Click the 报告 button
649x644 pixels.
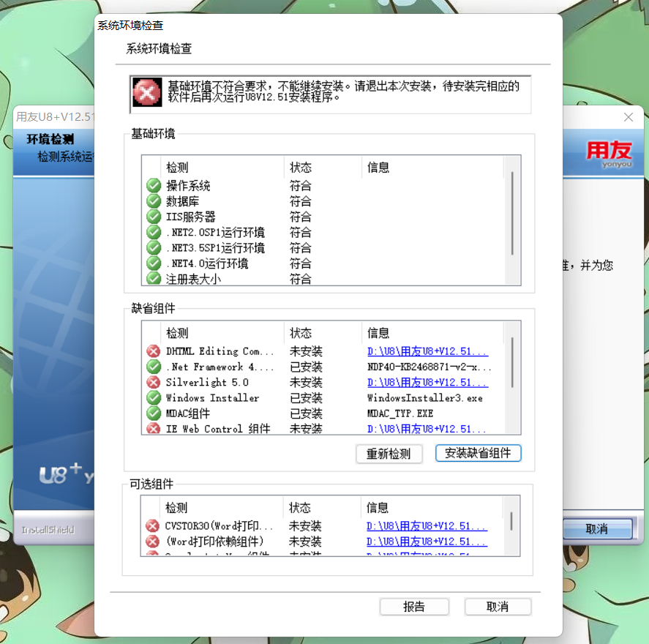coord(414,607)
